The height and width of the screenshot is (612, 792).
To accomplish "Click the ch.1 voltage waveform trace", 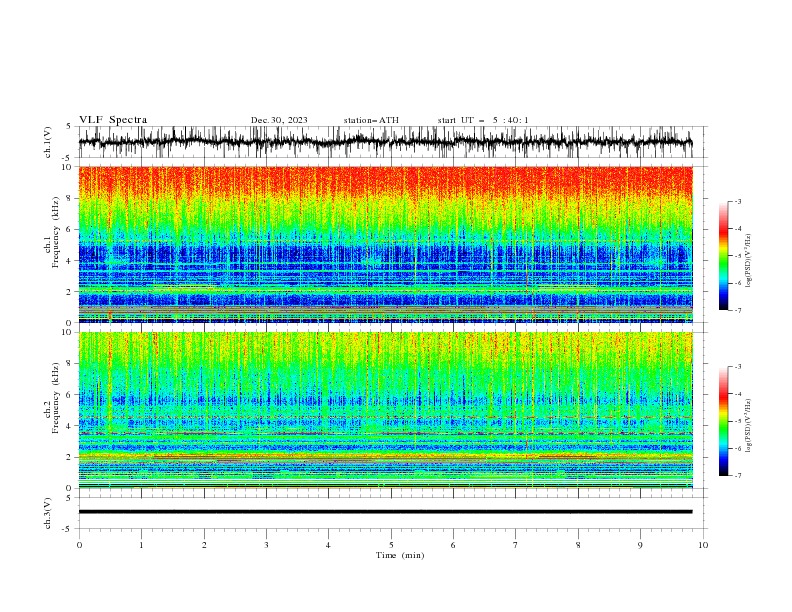I will pyautogui.click(x=385, y=142).
